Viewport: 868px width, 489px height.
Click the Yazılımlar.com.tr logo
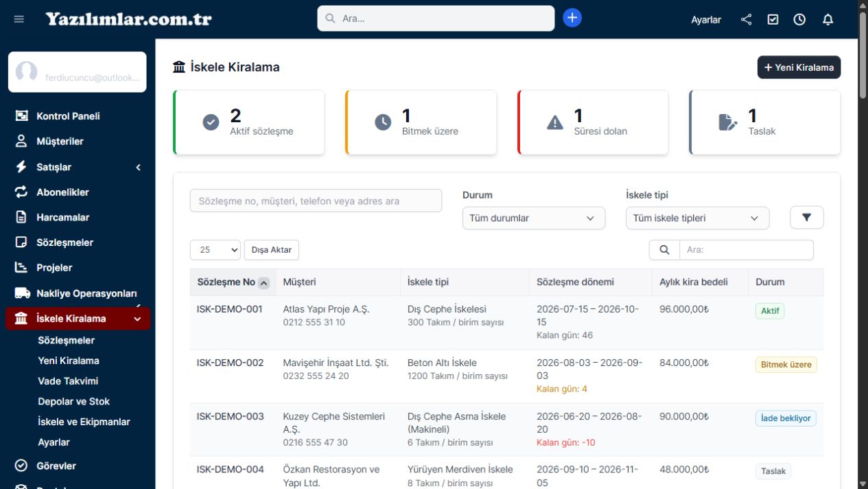[128, 19]
